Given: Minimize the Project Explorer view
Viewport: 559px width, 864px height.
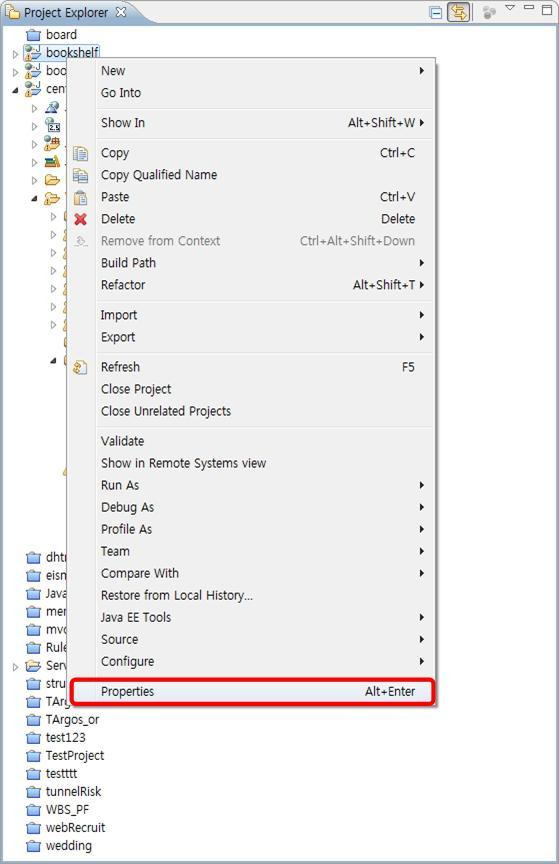Looking at the screenshot, I should 529,7.
